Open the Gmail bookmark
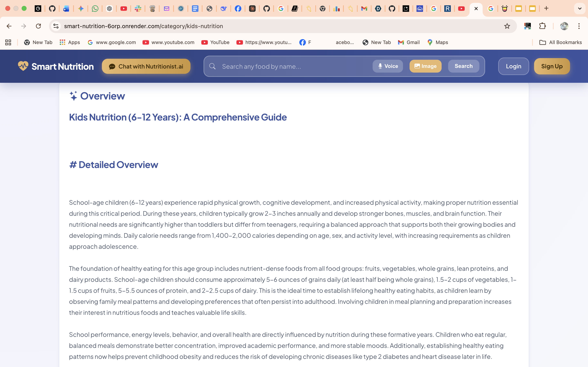Viewport: 588px width, 367px height. pos(409,42)
